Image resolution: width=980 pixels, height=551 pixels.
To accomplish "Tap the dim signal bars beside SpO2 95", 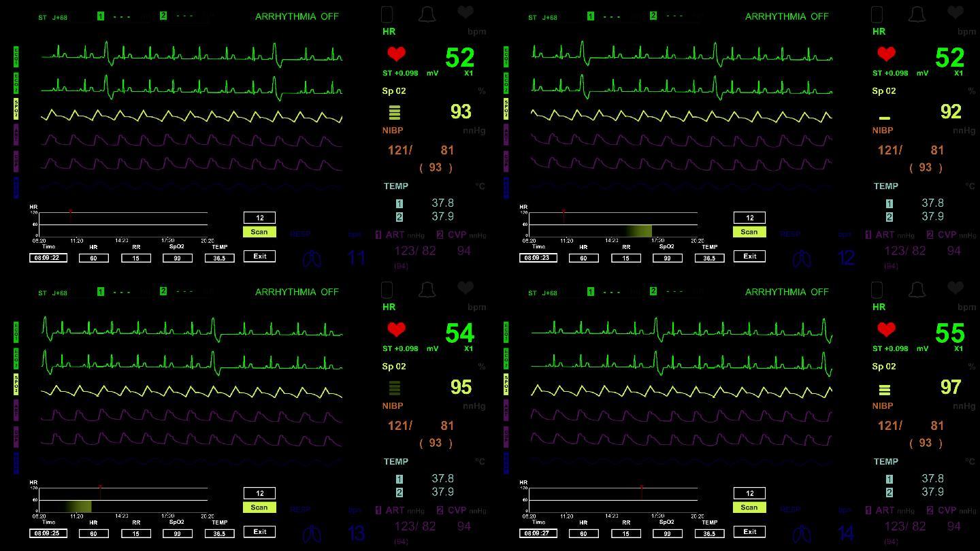I will pos(394,388).
